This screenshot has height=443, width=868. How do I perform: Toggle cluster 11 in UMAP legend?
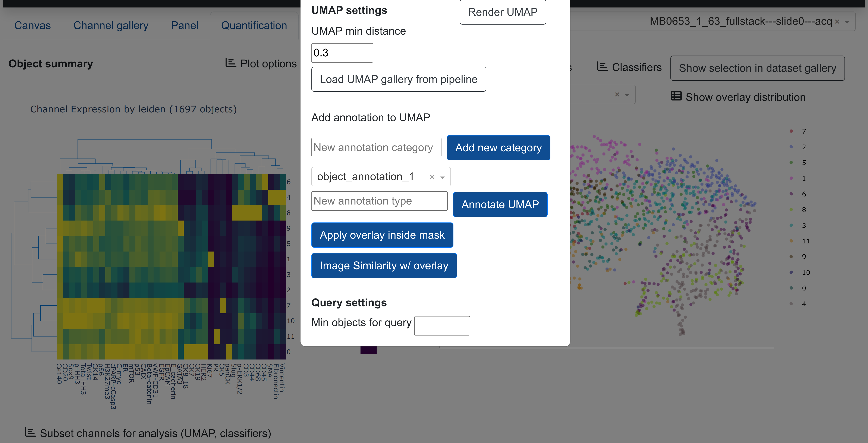[x=805, y=241]
